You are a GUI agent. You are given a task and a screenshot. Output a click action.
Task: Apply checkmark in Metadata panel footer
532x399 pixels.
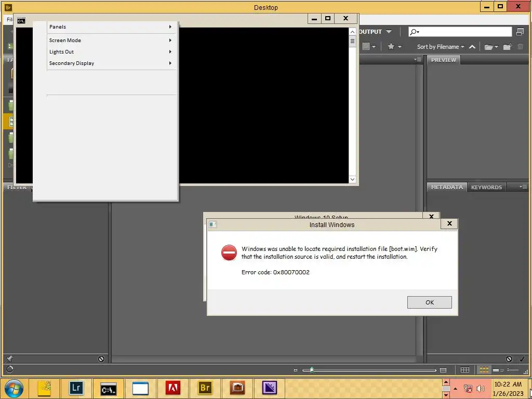click(522, 358)
